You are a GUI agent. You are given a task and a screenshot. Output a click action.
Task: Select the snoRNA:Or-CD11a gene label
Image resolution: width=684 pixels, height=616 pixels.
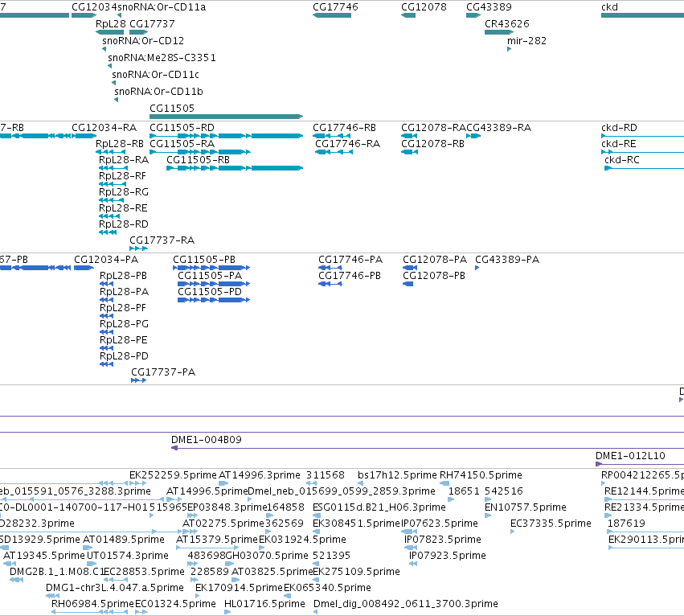tap(162, 7)
